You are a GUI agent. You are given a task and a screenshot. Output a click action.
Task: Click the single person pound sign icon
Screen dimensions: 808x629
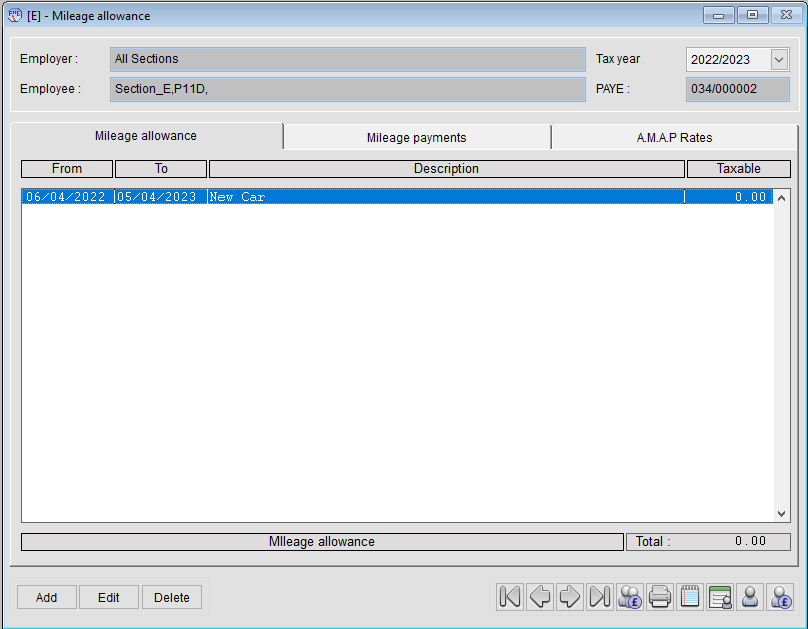[x=780, y=597]
